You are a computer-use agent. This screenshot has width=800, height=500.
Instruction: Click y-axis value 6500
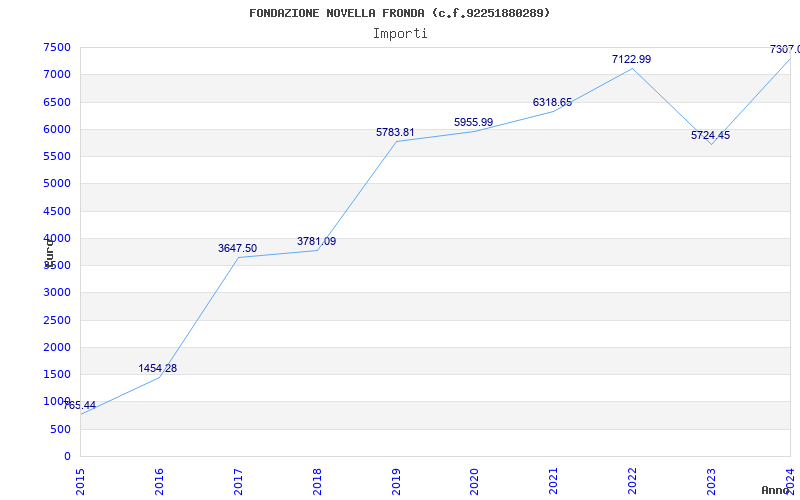click(57, 102)
